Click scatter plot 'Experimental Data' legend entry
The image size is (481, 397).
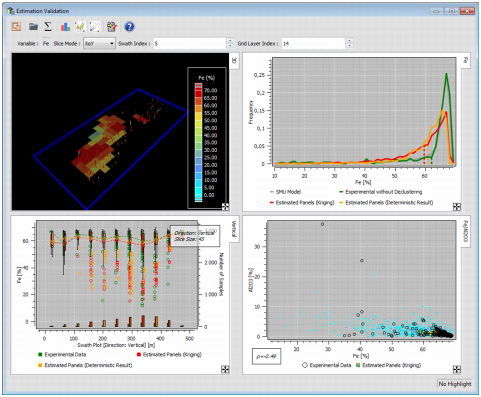tap(327, 365)
